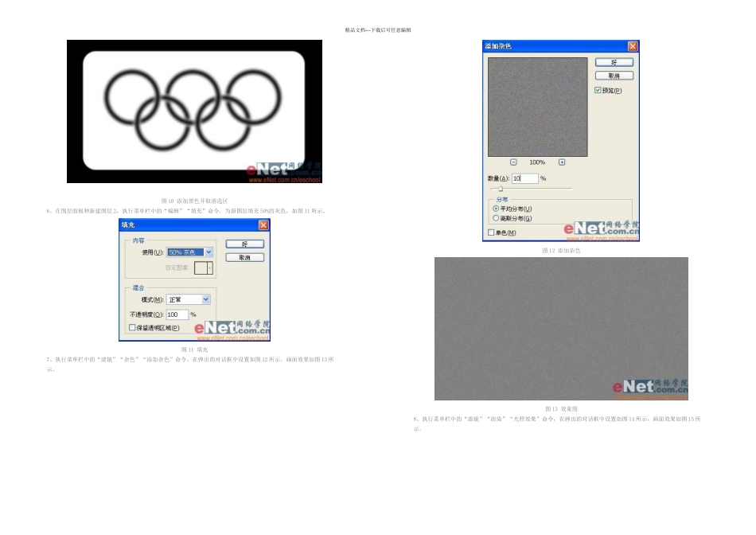This screenshot has height=535, width=756.
Task: Close the 添加杂色 dialog window
Action: [x=633, y=46]
